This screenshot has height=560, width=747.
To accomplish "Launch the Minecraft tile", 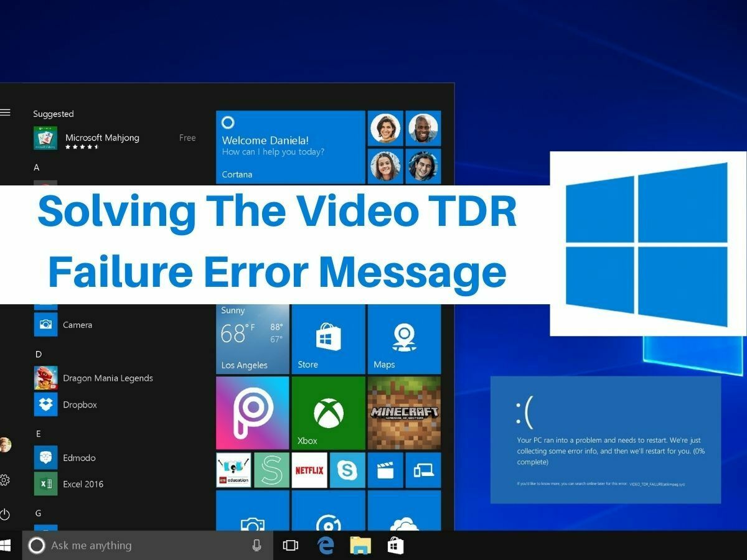I will tap(404, 413).
